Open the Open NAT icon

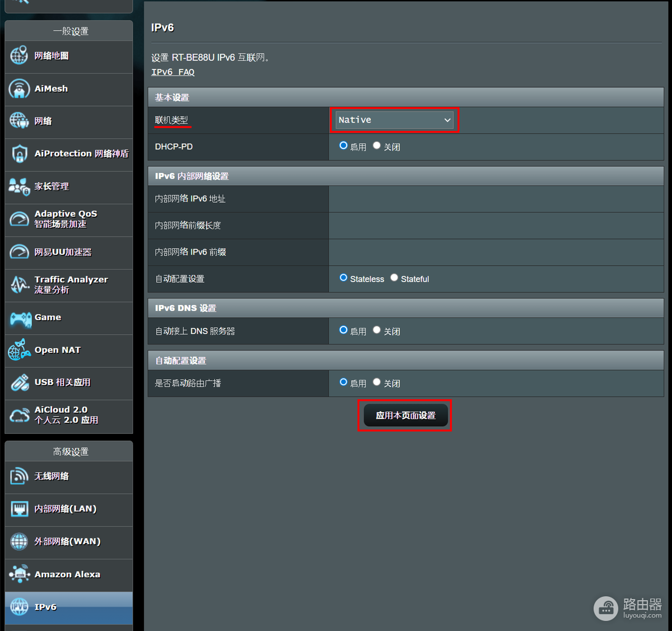click(x=19, y=350)
